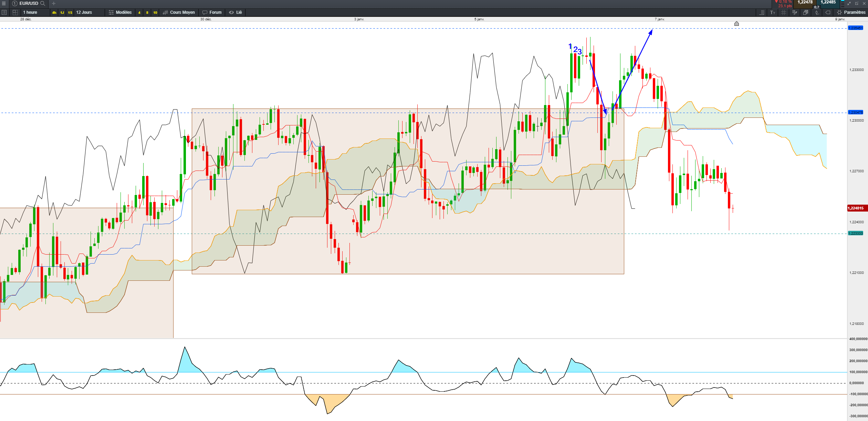Screen dimensions: 868x421
Task: Open the hamburger main menu
Action: (4, 3)
